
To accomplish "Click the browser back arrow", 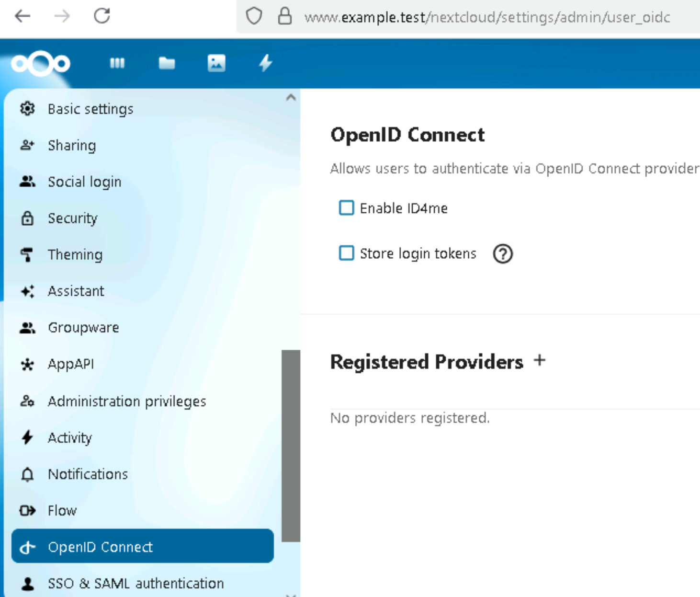I will [x=23, y=16].
